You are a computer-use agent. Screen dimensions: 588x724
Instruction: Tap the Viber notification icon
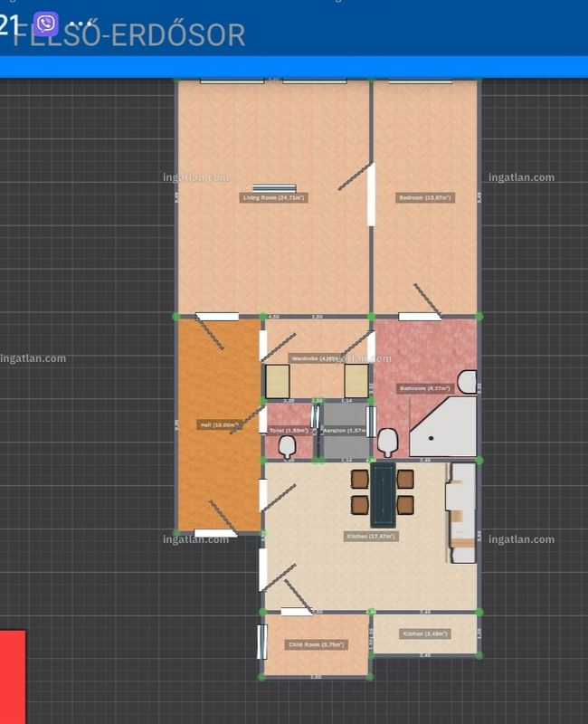point(46,24)
